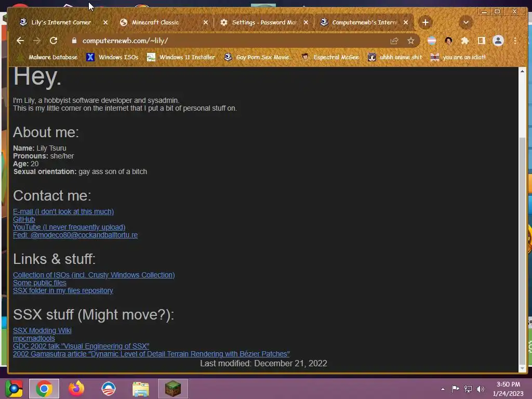532x399 pixels.
Task: Open the SSX Modding Wiki link
Action: tap(42, 330)
